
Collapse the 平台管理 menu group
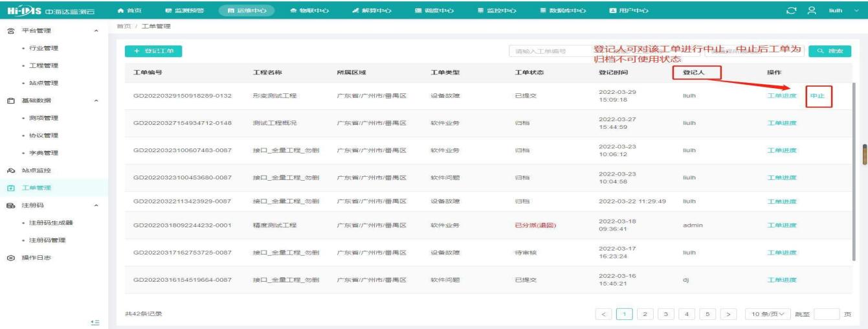click(x=96, y=30)
